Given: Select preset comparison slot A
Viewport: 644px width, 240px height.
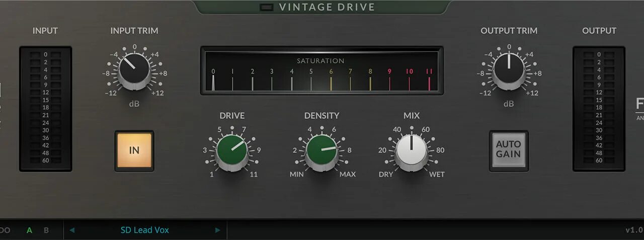Looking at the screenshot, I should 29,230.
